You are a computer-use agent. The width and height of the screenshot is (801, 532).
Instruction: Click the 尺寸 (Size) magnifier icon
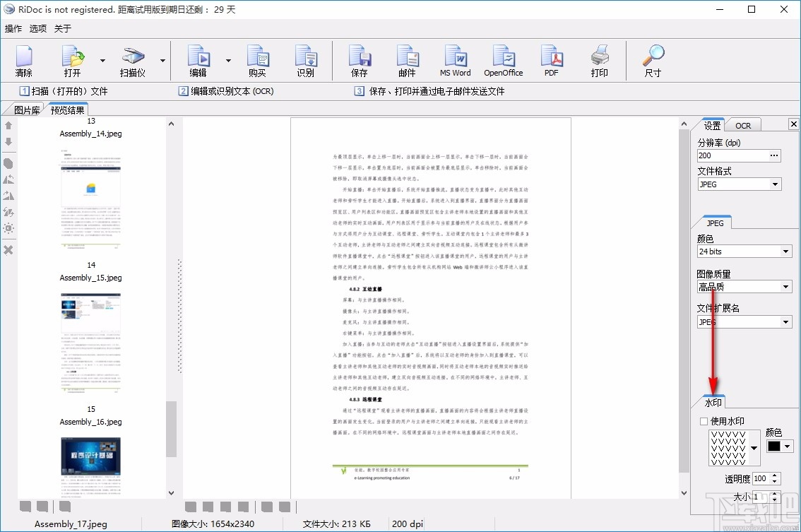tap(653, 61)
